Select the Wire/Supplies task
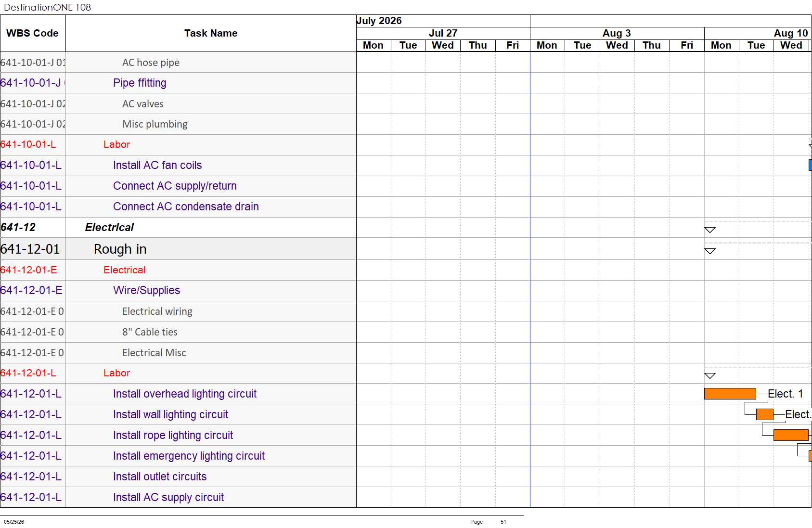Screen dimensions: 812x528 point(146,290)
